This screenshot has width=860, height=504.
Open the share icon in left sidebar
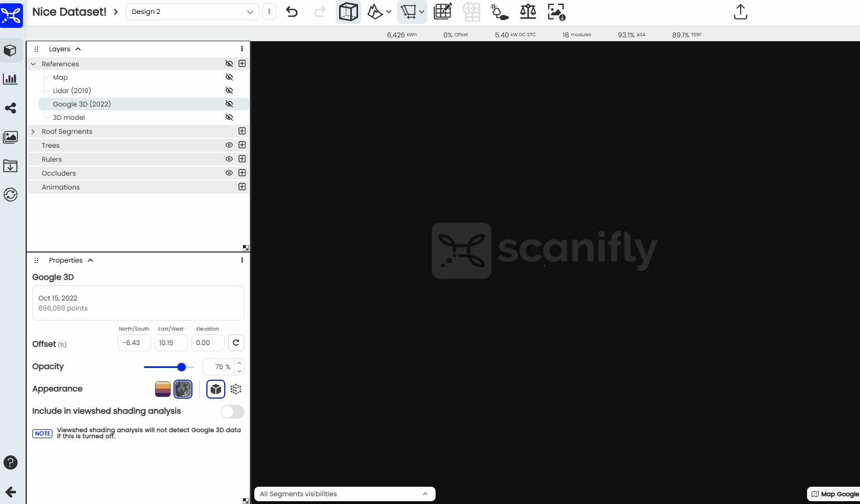point(11,108)
